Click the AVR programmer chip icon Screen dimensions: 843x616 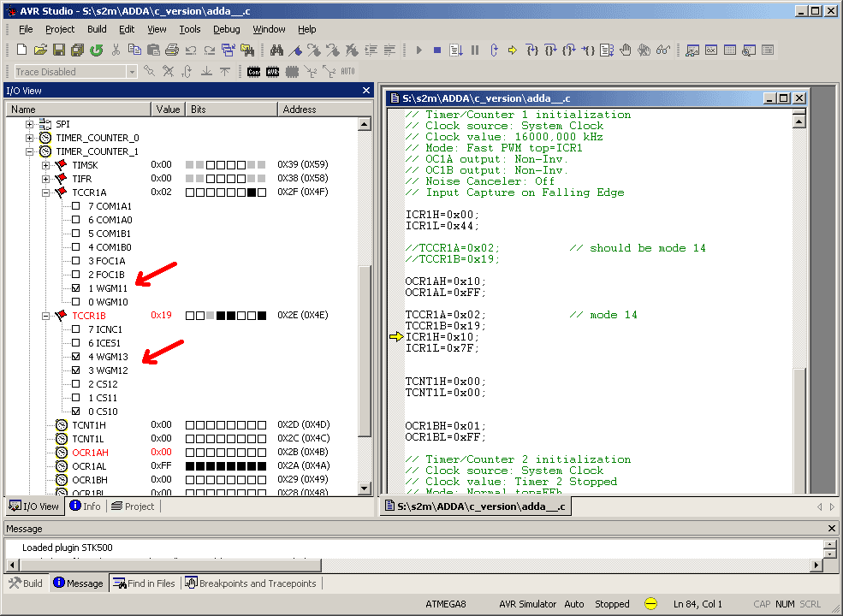pos(272,72)
